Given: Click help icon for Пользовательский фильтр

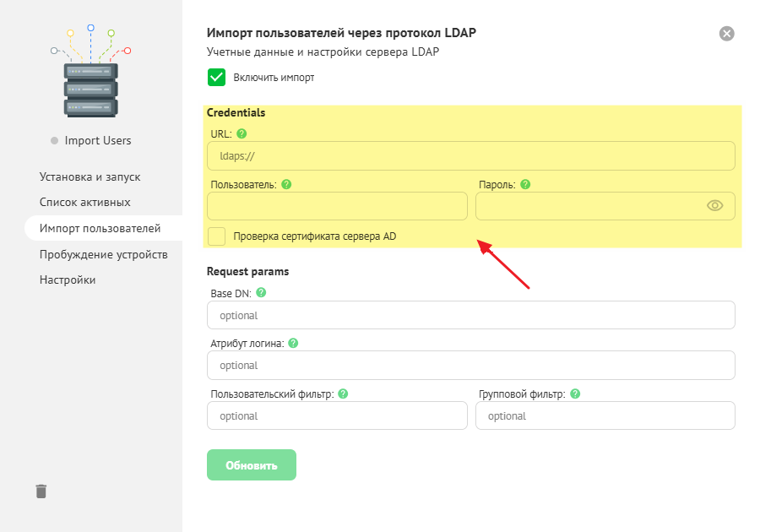Looking at the screenshot, I should pyautogui.click(x=343, y=394).
